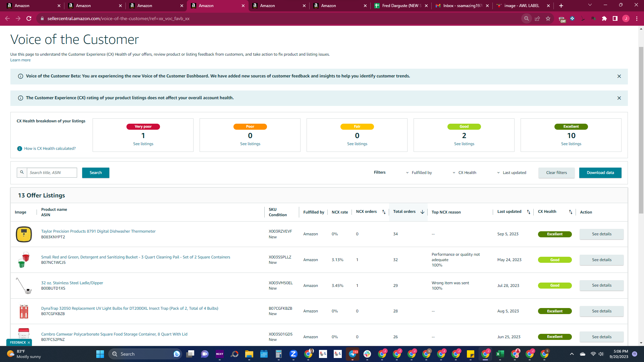
Task: Open the browser zoom magnifier icon
Action: click(527, 18)
